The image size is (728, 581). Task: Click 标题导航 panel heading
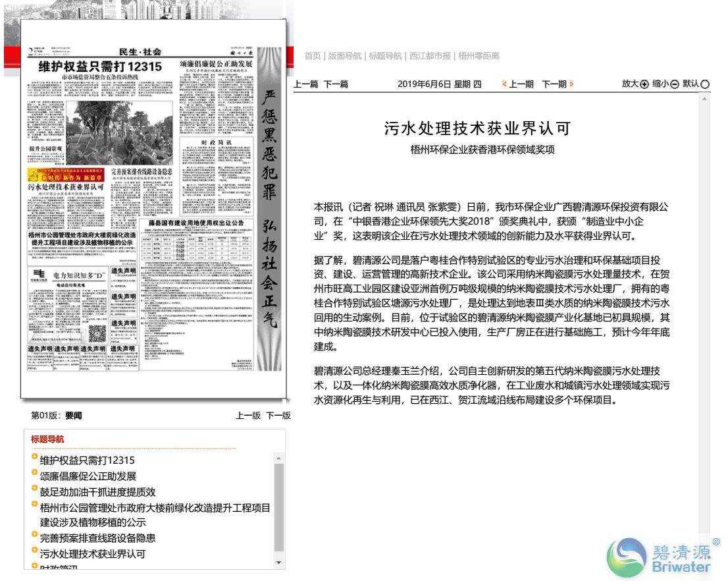(47, 439)
